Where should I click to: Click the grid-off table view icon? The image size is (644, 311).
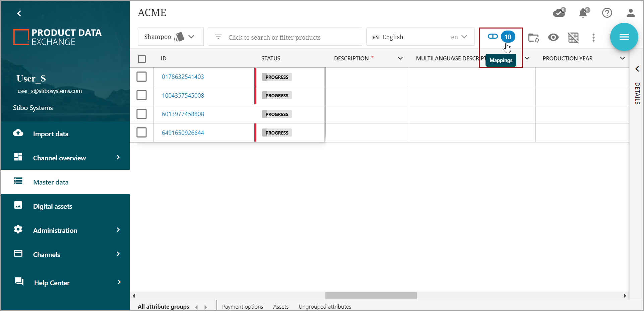[573, 38]
